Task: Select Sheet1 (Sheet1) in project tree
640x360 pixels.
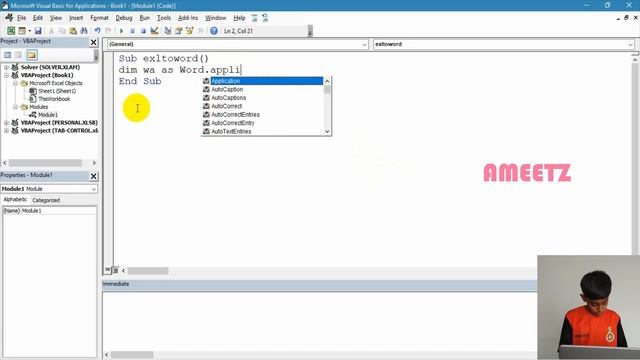Action: pyautogui.click(x=57, y=91)
